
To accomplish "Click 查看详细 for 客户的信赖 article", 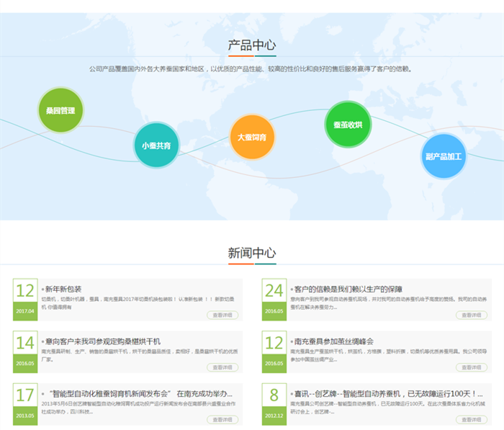I will 471,315.
